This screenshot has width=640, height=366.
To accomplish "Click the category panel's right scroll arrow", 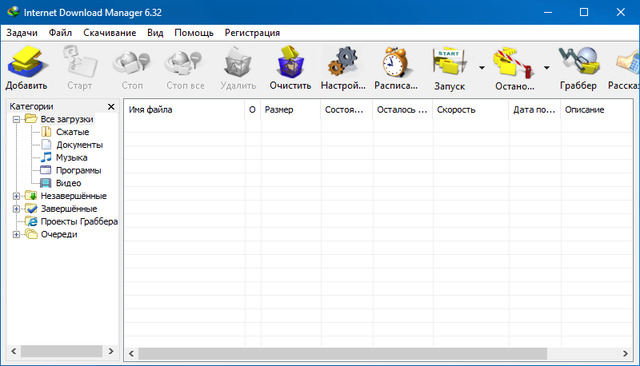I will [x=111, y=351].
